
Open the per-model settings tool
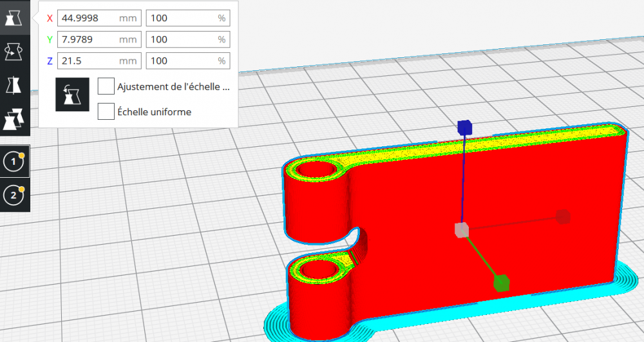click(14, 119)
